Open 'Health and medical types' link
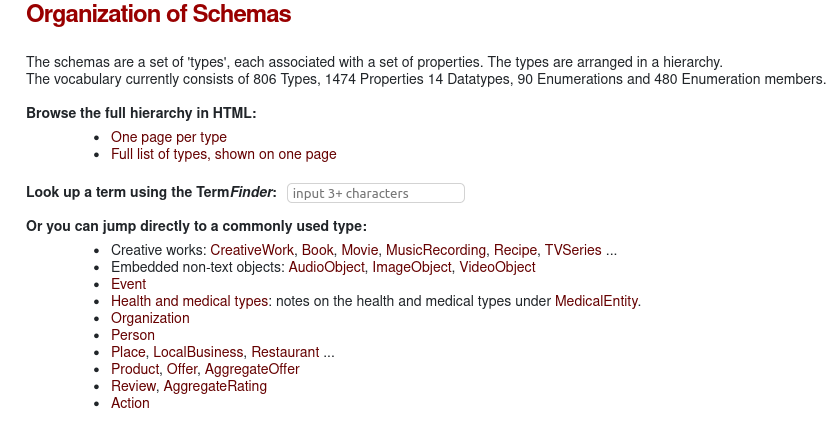This screenshot has height=433, width=834. tap(189, 301)
